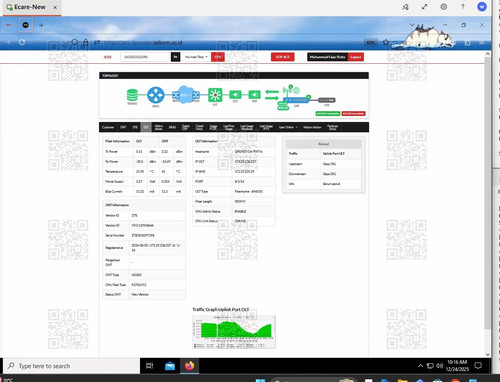Select the highlighted OLT tab
The height and width of the screenshot is (382, 500).
pyautogui.click(x=146, y=127)
